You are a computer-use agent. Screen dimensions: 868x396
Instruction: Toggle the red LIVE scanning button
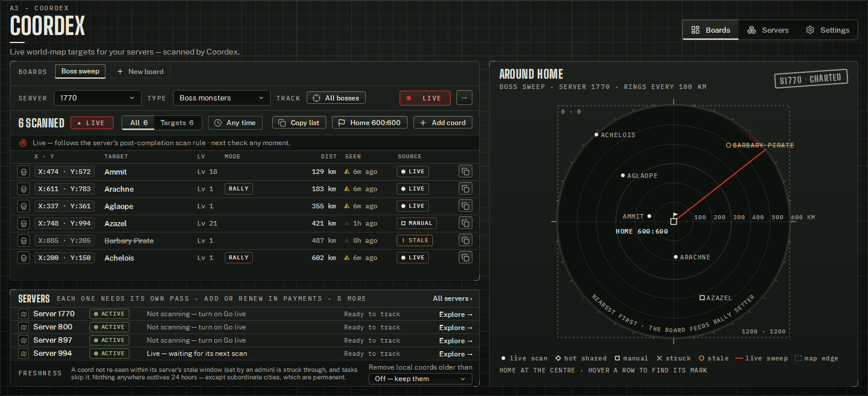tap(425, 98)
